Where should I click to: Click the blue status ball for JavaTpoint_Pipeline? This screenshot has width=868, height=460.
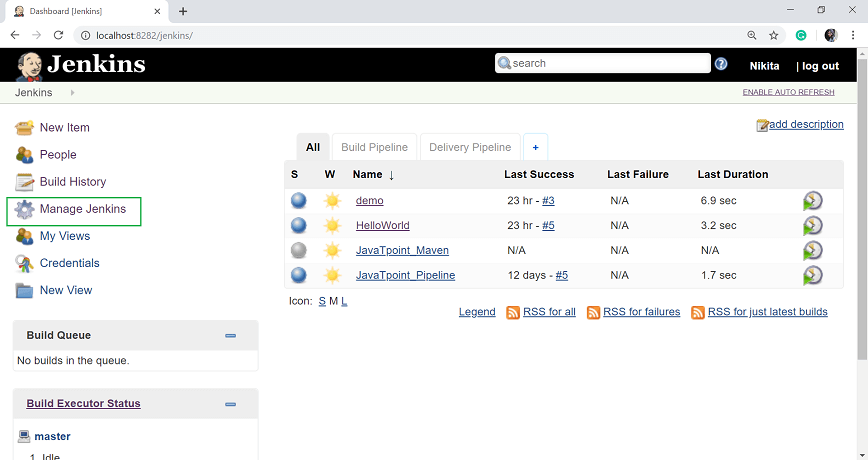pos(298,275)
